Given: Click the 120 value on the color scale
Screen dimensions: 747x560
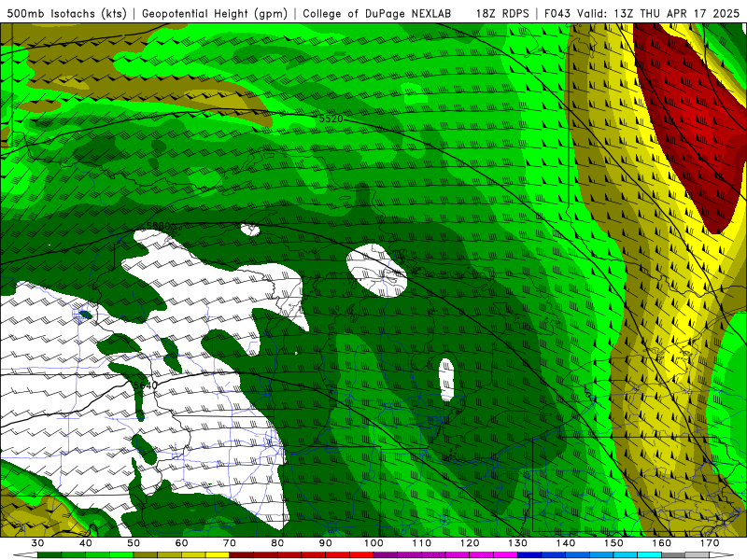Looking at the screenshot, I should (x=470, y=543).
